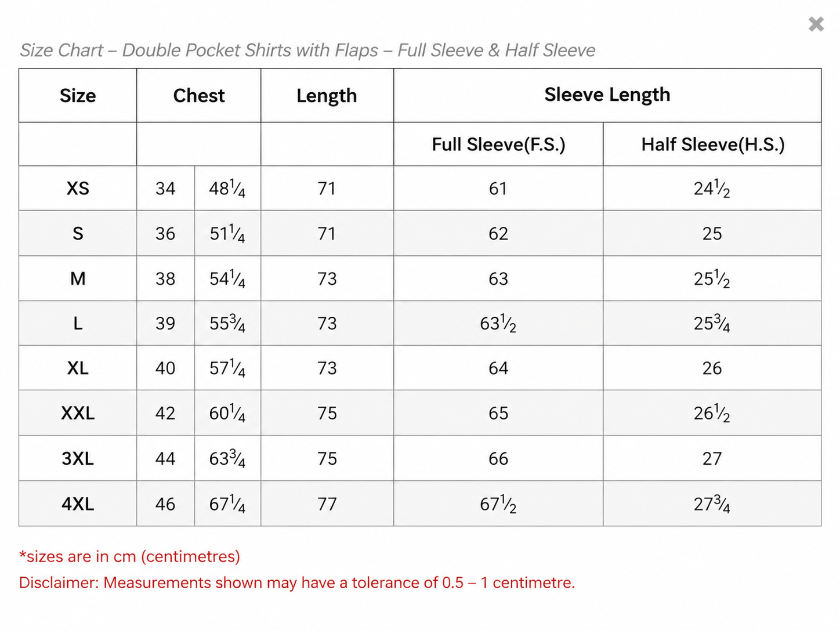This screenshot has height=630, width=840.
Task: Click the Half Sleeve(H.S.) subheader
Action: click(712, 144)
